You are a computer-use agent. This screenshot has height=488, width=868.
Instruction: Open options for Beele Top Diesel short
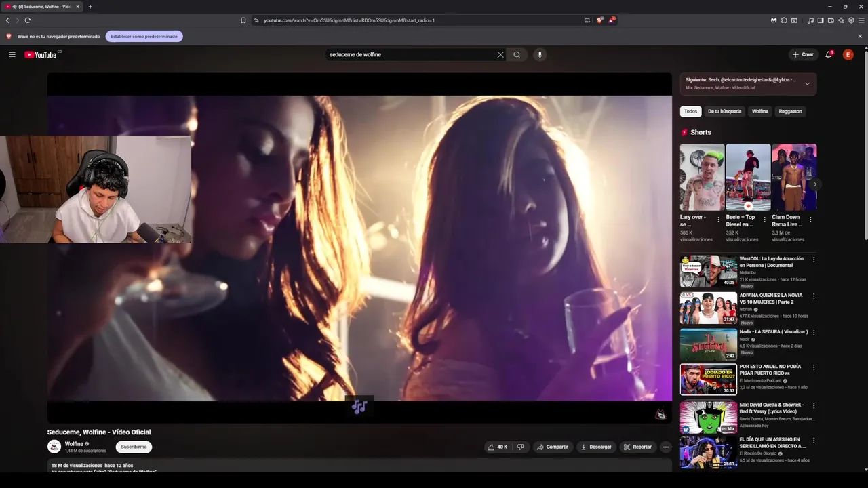[764, 220]
